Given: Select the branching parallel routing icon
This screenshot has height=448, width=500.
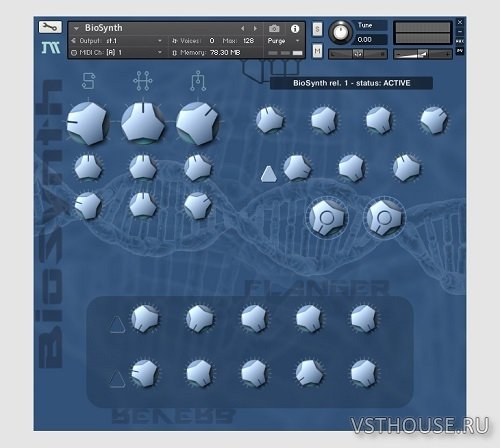Looking at the screenshot, I should [198, 81].
